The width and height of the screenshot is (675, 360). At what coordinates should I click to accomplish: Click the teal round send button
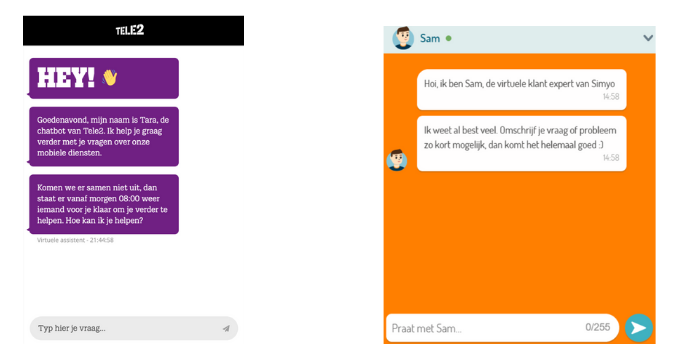point(639,328)
